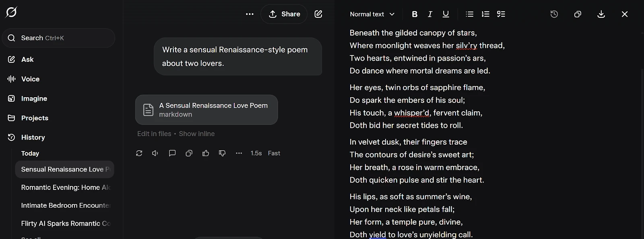This screenshot has width=644, height=239.
Task: Download the poem document
Action: 601,14
